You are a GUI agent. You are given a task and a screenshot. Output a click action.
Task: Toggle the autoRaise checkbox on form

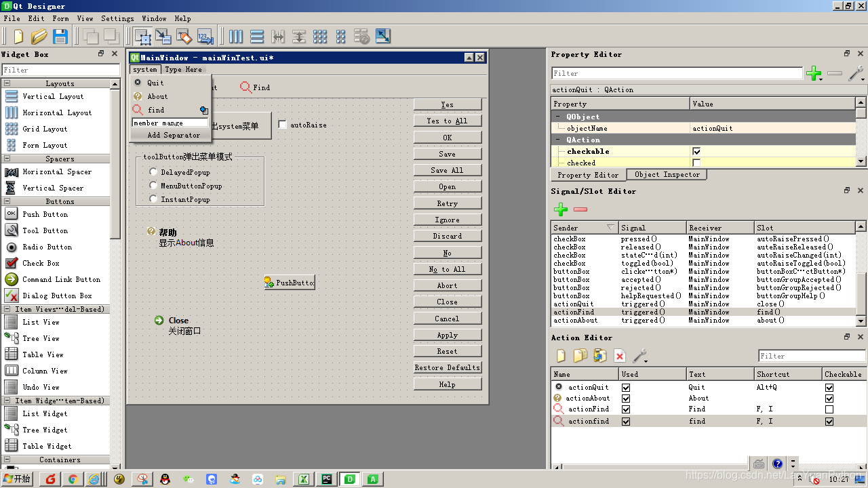[282, 125]
